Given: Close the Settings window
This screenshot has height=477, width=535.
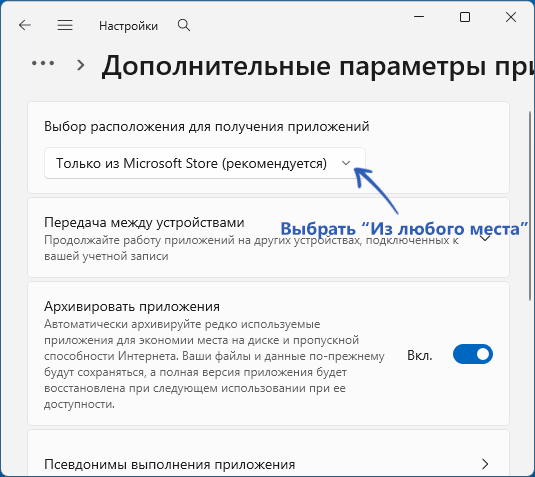Looking at the screenshot, I should pos(511,17).
